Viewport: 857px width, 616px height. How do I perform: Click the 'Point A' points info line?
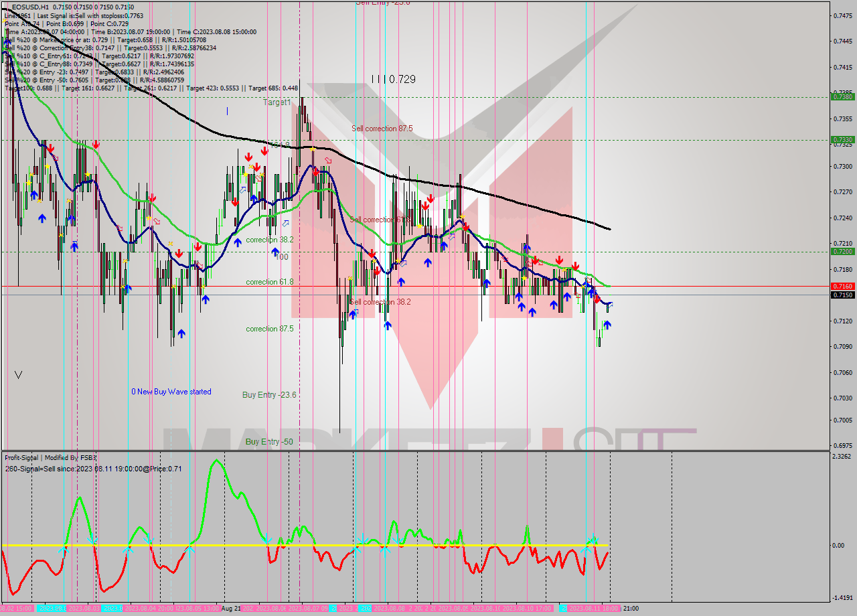67,23
